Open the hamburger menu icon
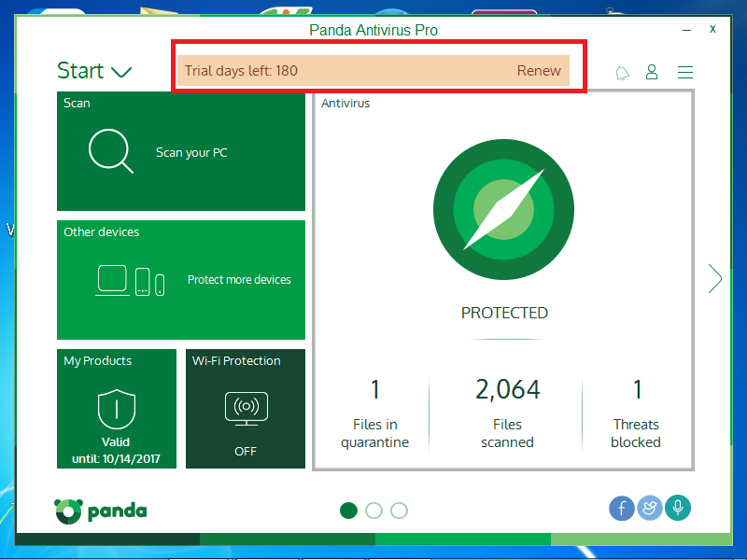Viewport: 747px width, 560px height. pos(685,72)
